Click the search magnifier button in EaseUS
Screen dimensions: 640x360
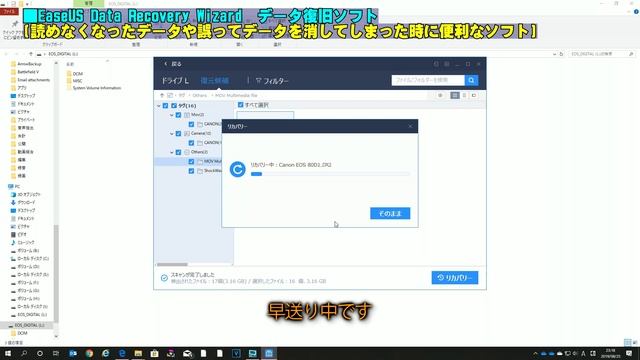coord(471,80)
